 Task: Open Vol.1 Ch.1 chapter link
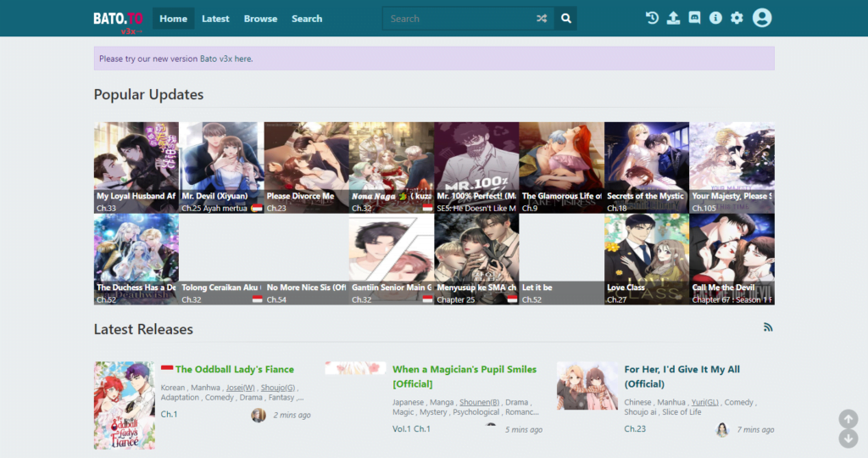411,428
